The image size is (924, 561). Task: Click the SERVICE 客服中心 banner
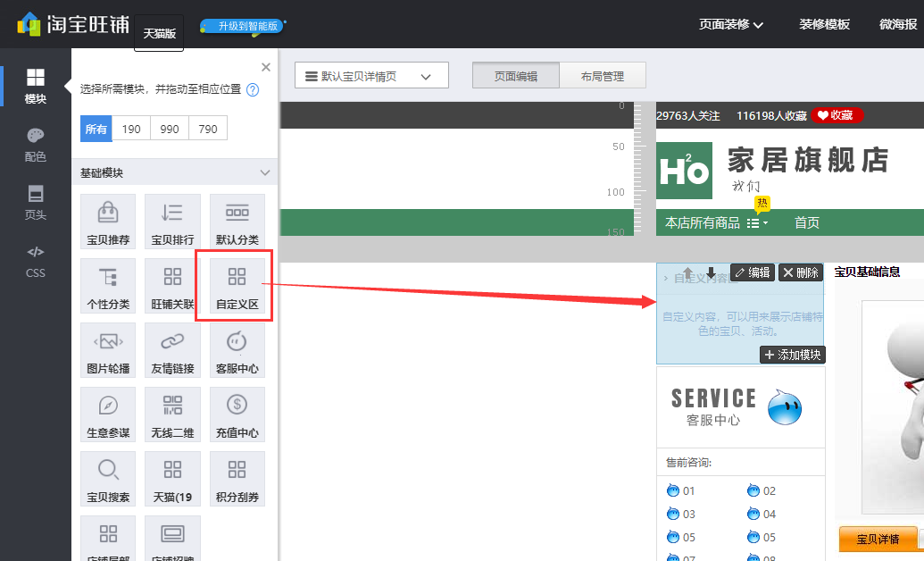pyautogui.click(x=741, y=407)
